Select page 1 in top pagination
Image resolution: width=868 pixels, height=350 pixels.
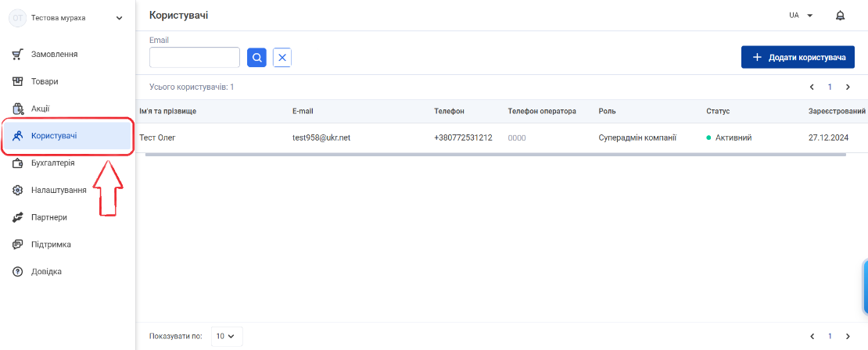tap(830, 87)
